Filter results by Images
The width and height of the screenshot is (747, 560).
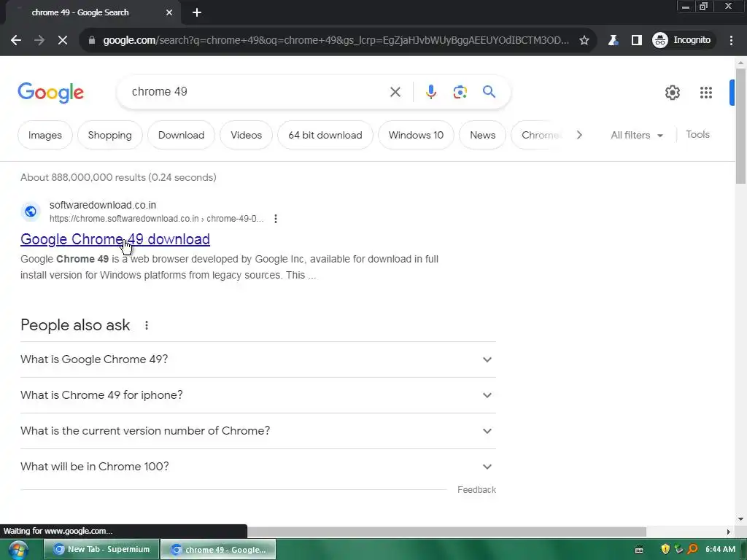[x=44, y=135]
